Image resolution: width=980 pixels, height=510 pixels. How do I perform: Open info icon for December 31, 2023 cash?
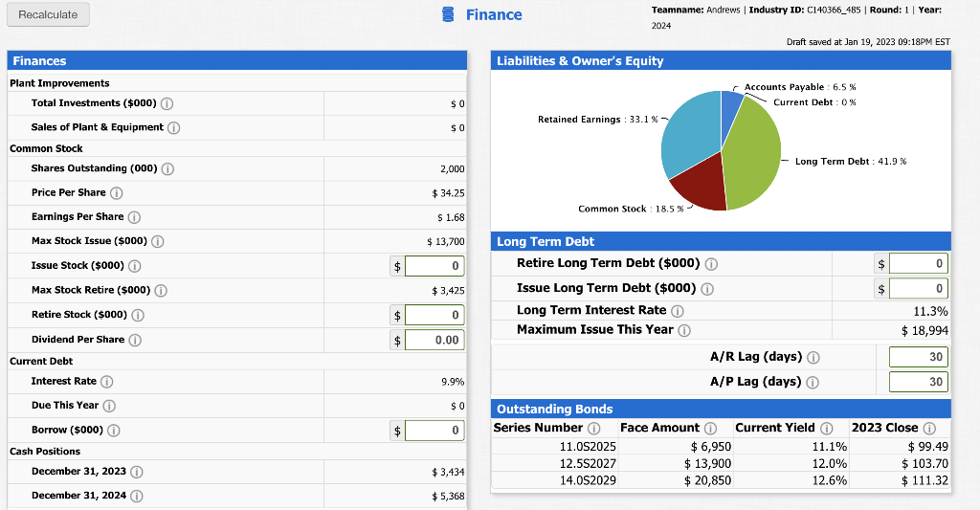pyautogui.click(x=136, y=472)
